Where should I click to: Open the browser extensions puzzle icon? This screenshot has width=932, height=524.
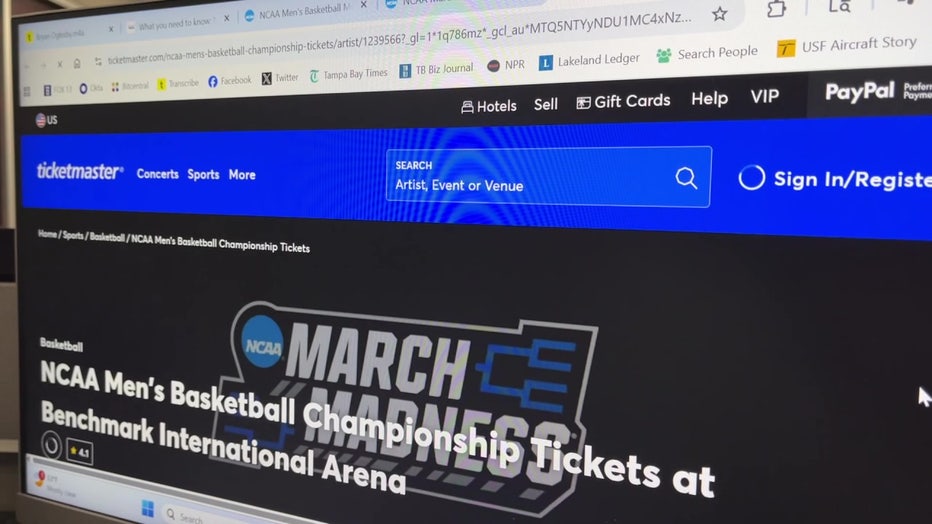click(776, 8)
